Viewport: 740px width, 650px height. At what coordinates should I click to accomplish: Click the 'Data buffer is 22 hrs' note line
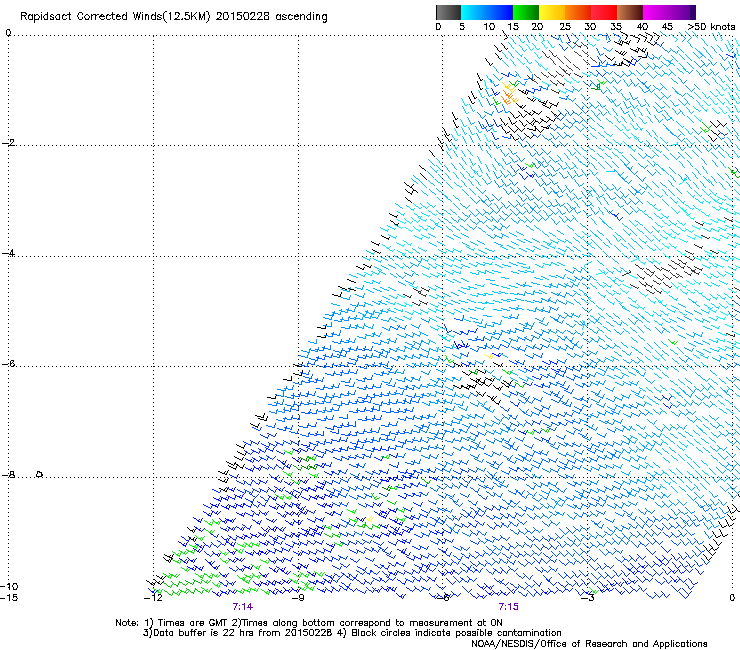352,633
